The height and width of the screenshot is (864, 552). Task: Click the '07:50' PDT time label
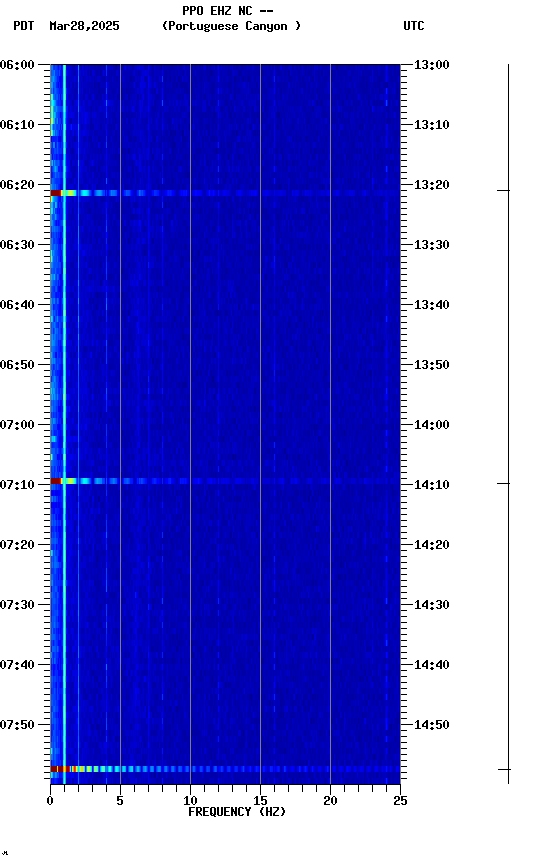point(17,726)
